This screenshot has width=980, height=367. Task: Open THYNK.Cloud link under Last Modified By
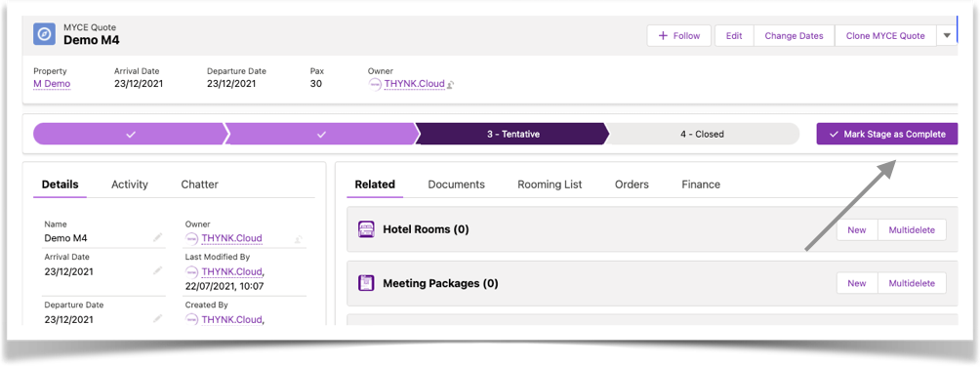[232, 272]
